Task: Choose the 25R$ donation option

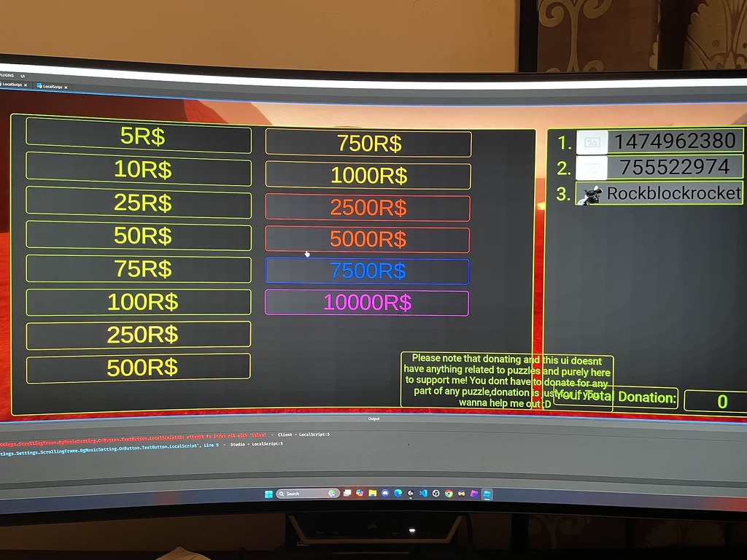Action: [139, 203]
